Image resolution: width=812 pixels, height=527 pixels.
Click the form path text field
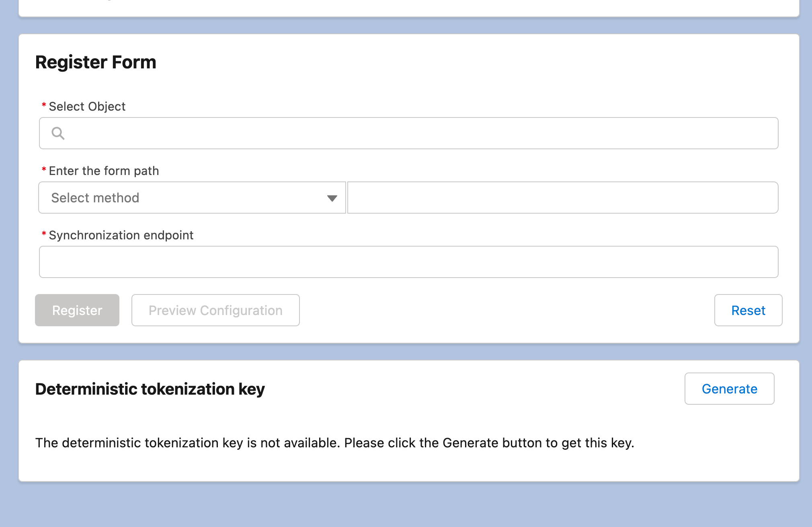point(563,198)
